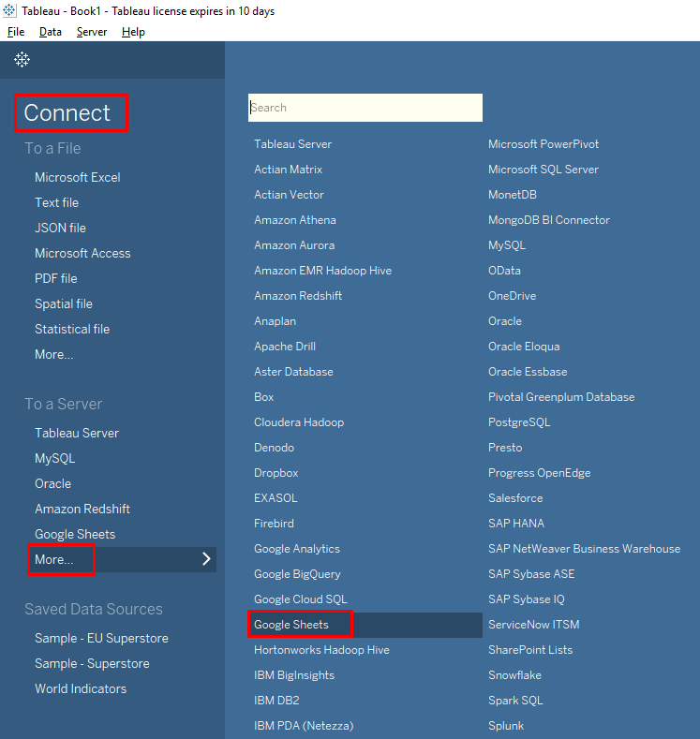Image resolution: width=700 pixels, height=739 pixels.
Task: Select Dropbox connector
Action: click(x=276, y=473)
